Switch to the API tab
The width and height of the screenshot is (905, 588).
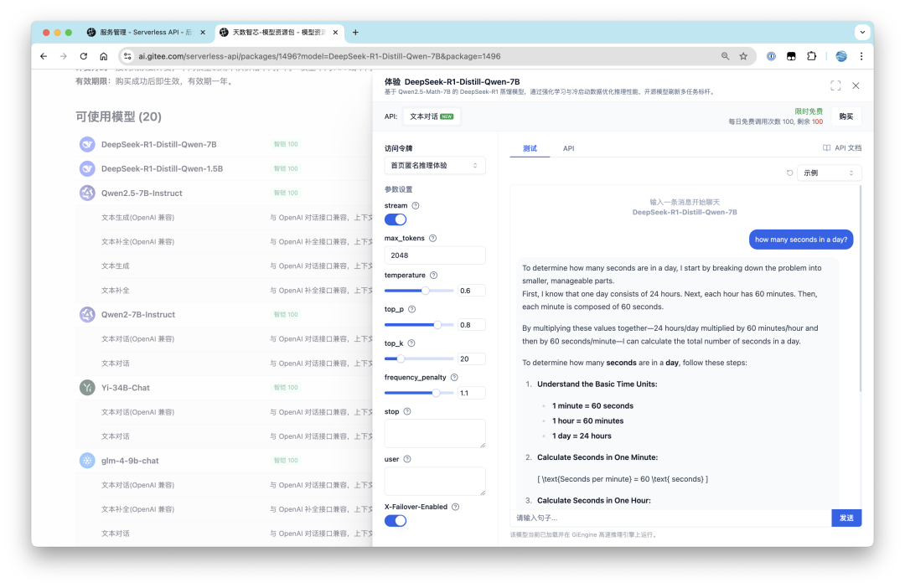(x=568, y=148)
